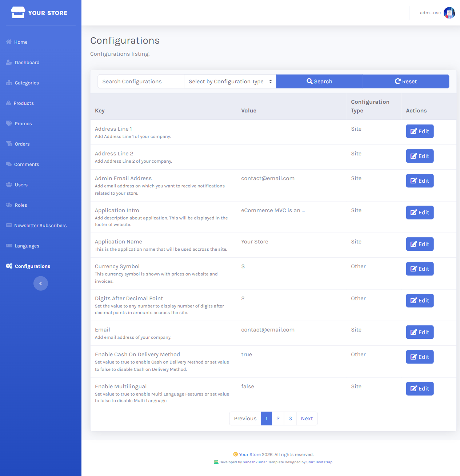Click the 'true' value for Cash On Delivery
Image resolution: width=460 pixels, height=476 pixels.
point(247,354)
